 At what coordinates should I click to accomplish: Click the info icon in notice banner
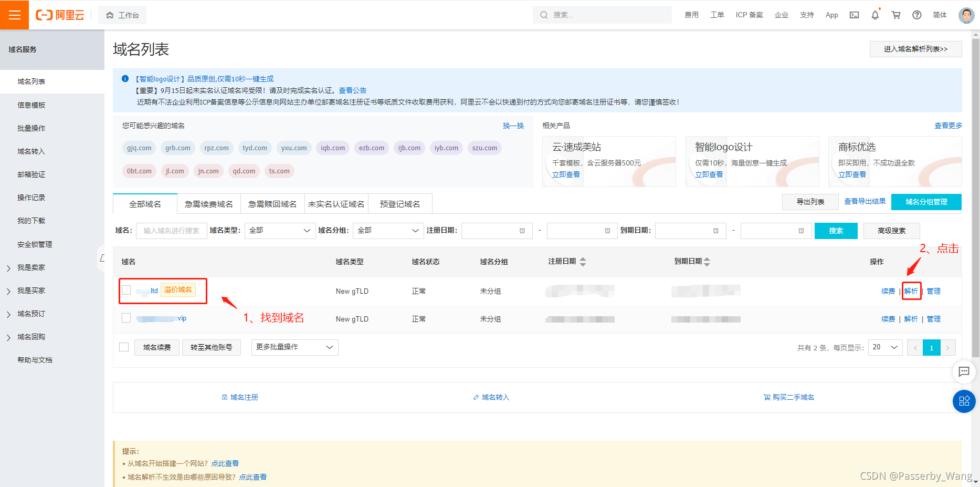pos(125,79)
